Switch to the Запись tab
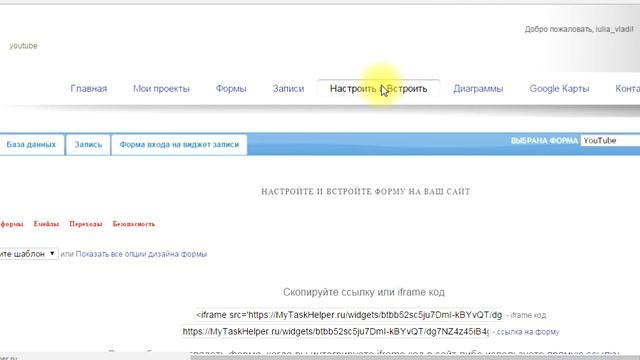Viewport: 640px width, 360px height. coord(88,144)
